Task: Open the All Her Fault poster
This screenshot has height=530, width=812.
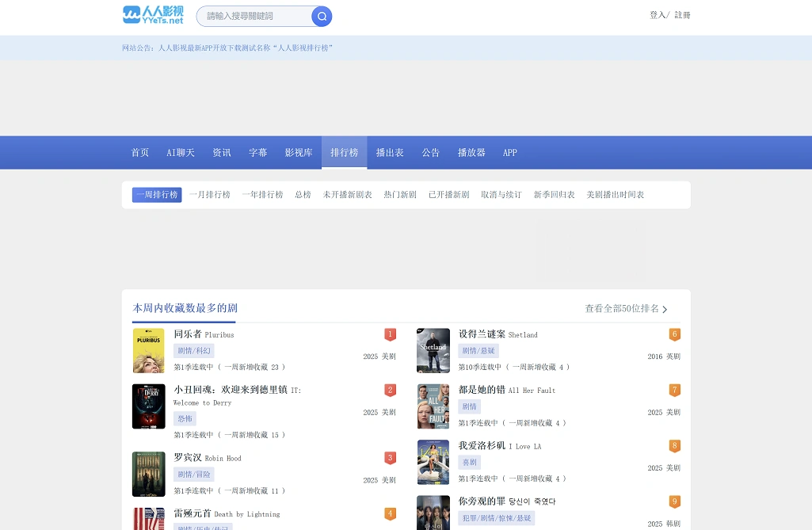Action: coord(433,406)
